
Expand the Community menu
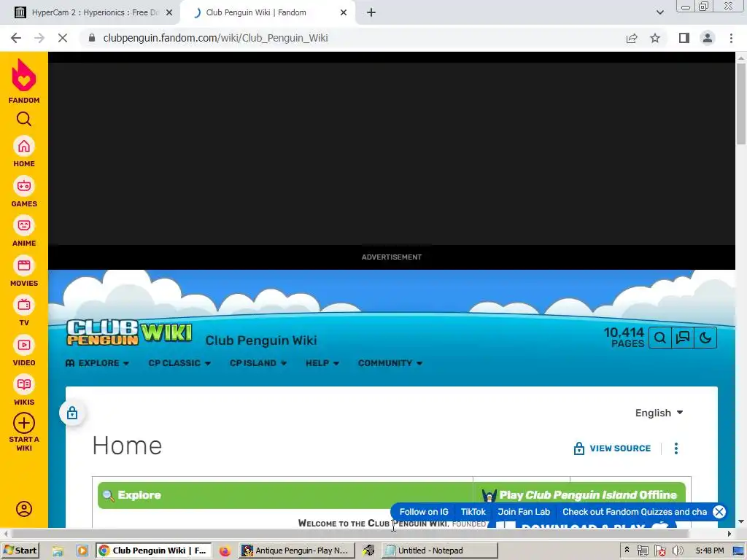390,363
